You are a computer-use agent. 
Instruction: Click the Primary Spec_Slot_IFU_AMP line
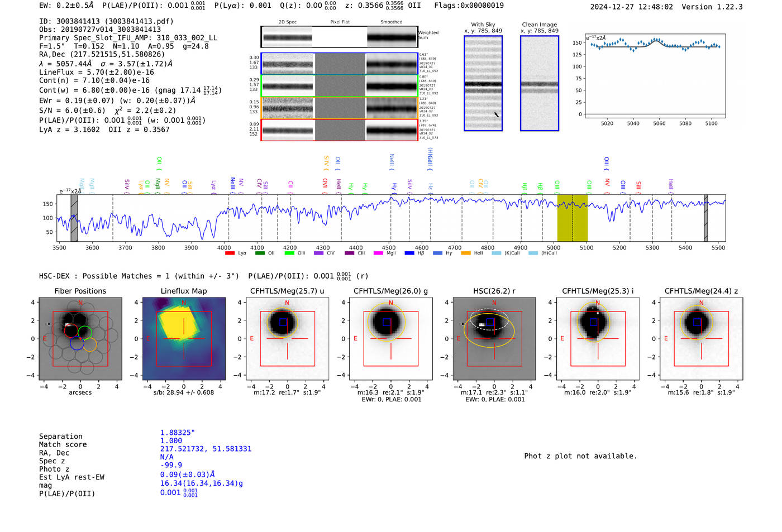128,38
